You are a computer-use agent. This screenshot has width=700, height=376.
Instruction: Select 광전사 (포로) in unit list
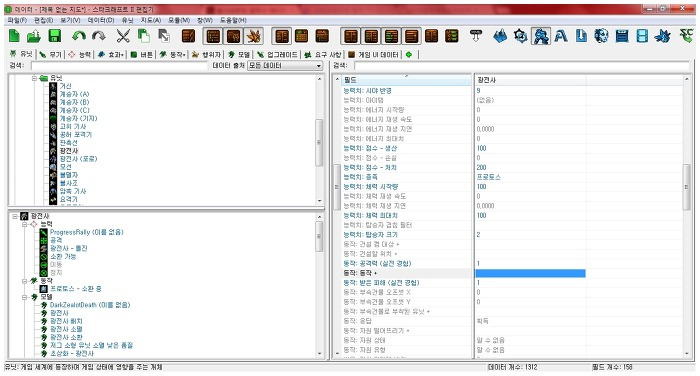[78, 159]
